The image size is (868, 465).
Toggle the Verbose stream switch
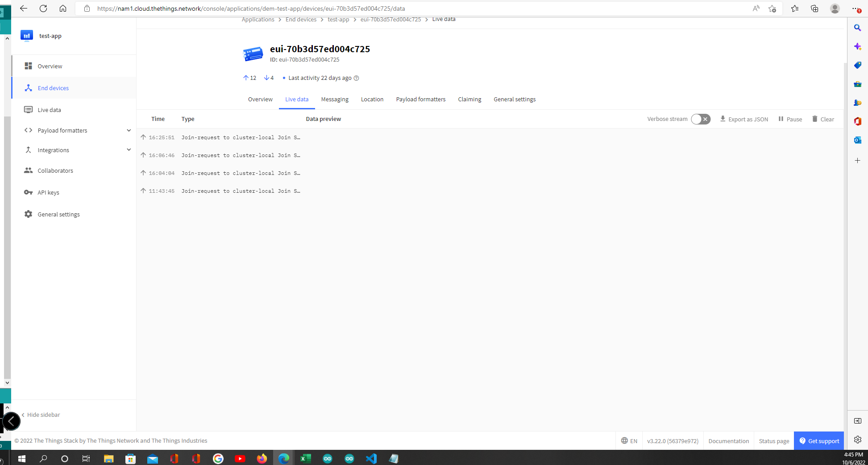coord(700,119)
